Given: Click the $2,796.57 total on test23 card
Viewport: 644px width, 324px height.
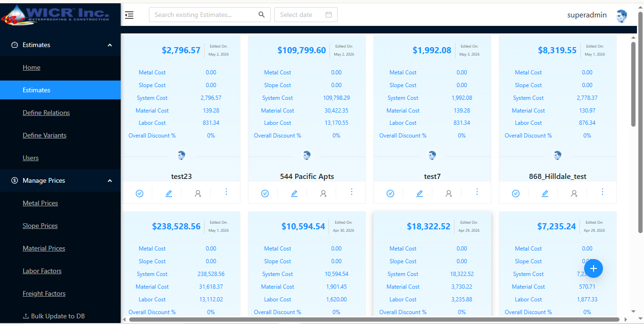Looking at the screenshot, I should point(181,50).
